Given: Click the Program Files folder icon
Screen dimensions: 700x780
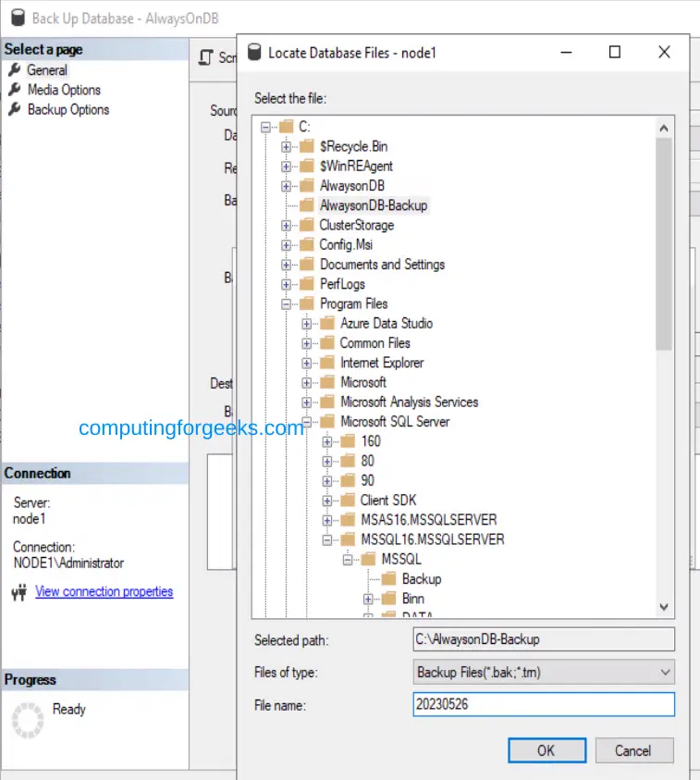Looking at the screenshot, I should pyautogui.click(x=307, y=303).
